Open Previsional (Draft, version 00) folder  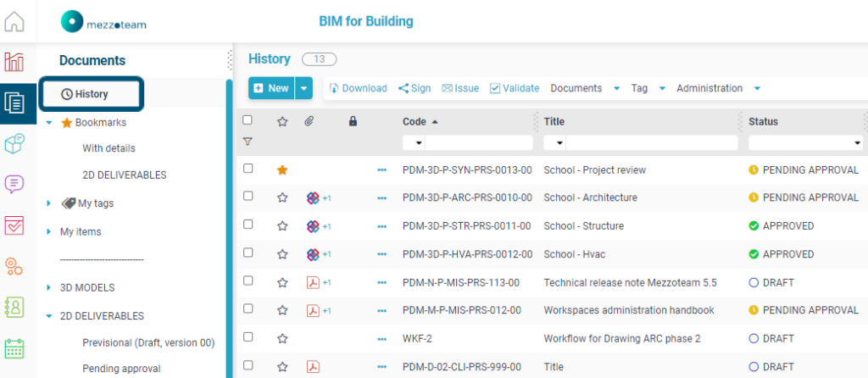coord(148,342)
